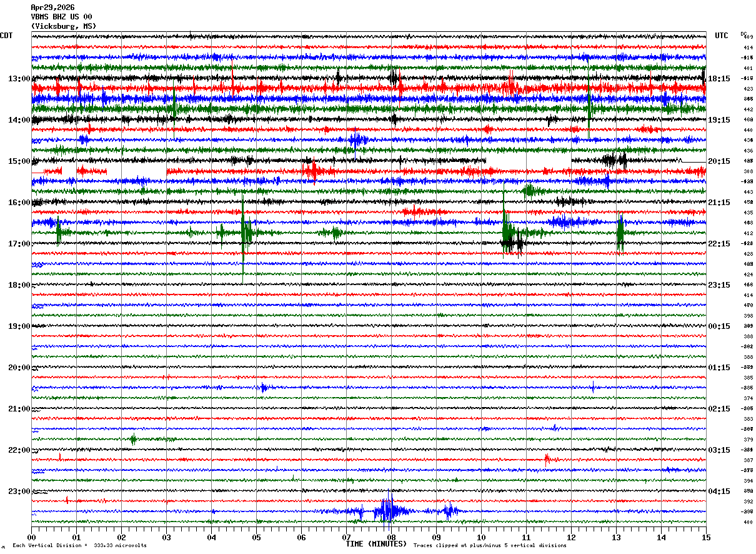Click the traces clipped footnote text
This screenshot has height=554, width=756.
(490, 545)
